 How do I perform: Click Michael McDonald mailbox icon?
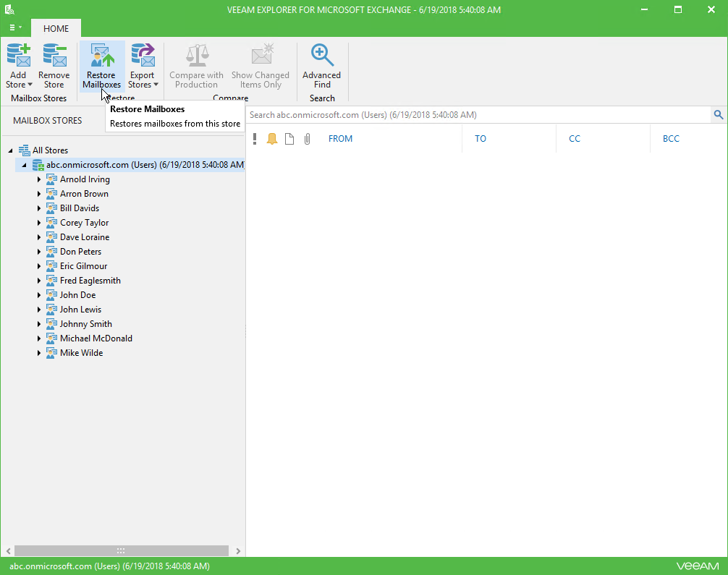click(51, 338)
